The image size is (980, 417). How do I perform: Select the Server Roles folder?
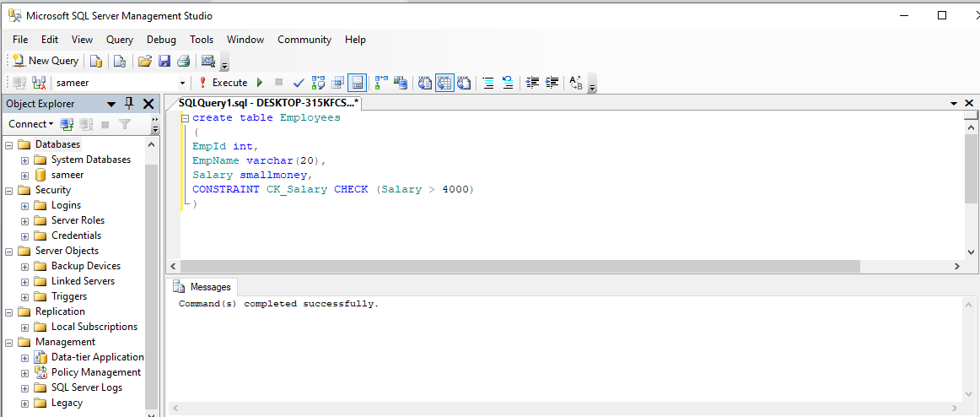[78, 220]
